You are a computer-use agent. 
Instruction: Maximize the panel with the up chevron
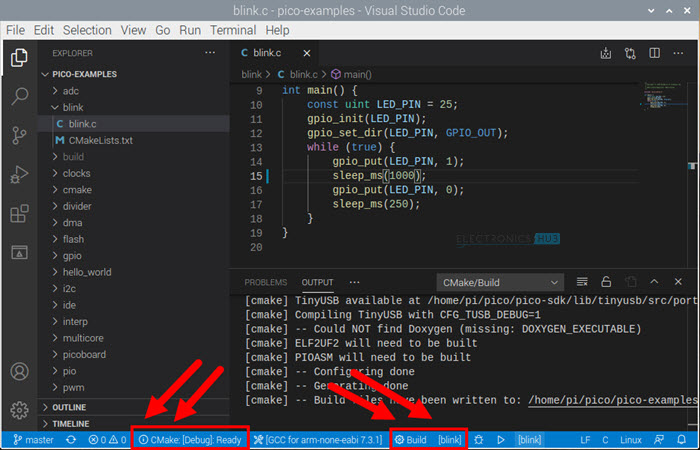656,282
